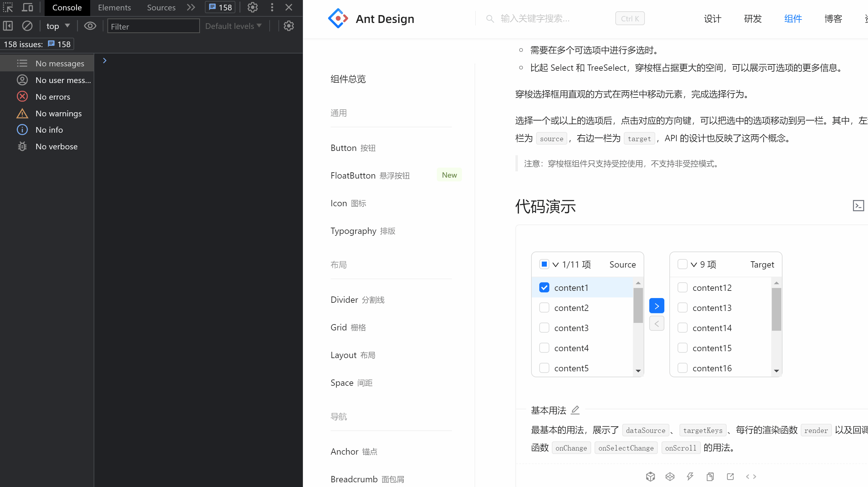Switch to the Elements tab

pos(114,7)
